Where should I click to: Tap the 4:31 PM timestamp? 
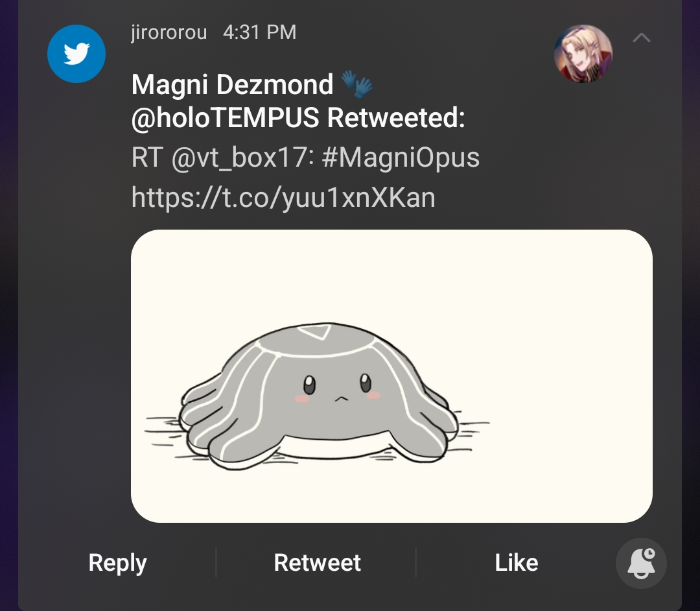tap(259, 32)
